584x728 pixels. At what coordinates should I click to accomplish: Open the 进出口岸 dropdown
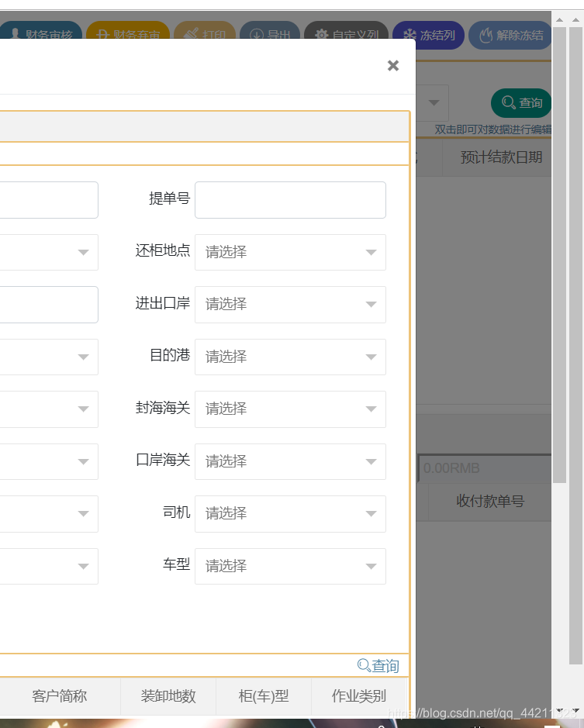point(290,304)
